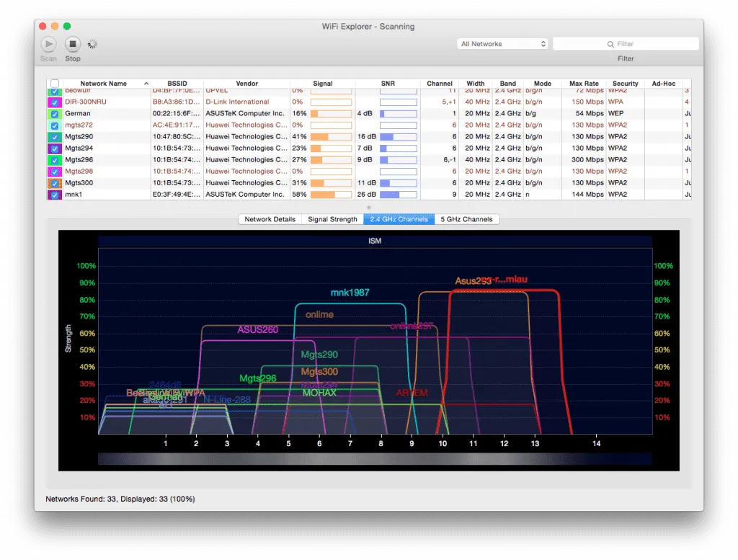Toggle the Mgts298 network checkbox
This screenshot has width=738, height=560.
pos(55,172)
